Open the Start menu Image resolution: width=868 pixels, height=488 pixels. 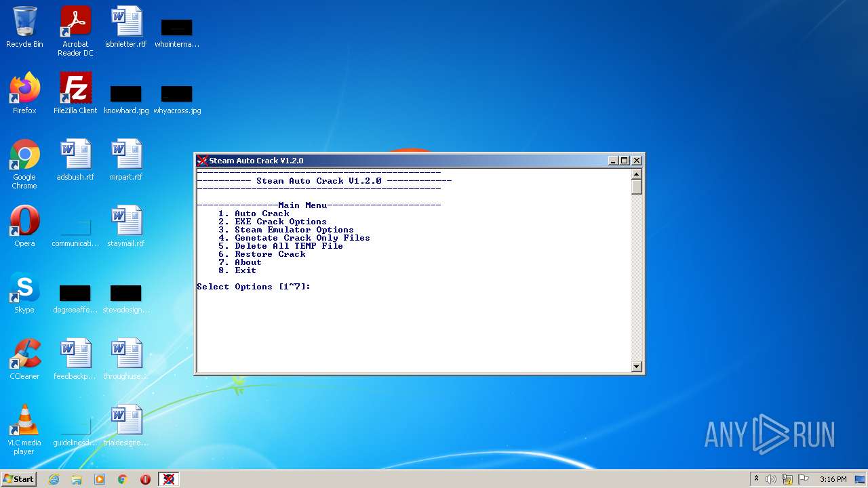point(19,479)
